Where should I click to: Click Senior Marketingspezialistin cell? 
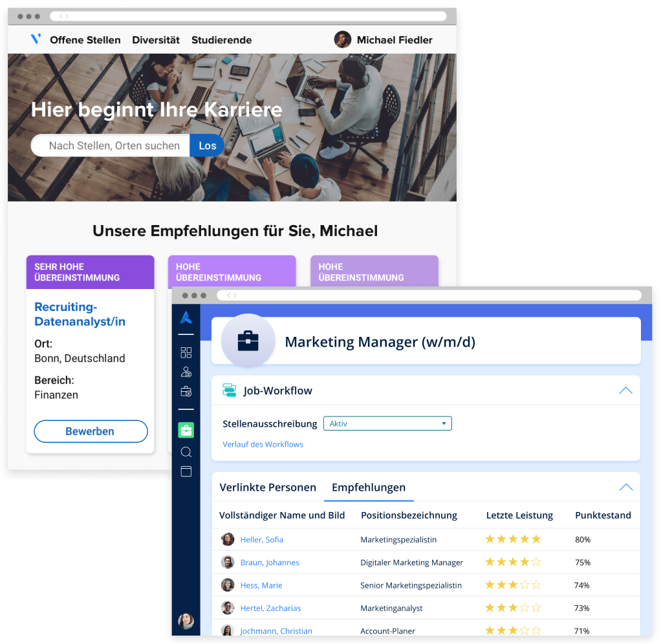pos(411,585)
